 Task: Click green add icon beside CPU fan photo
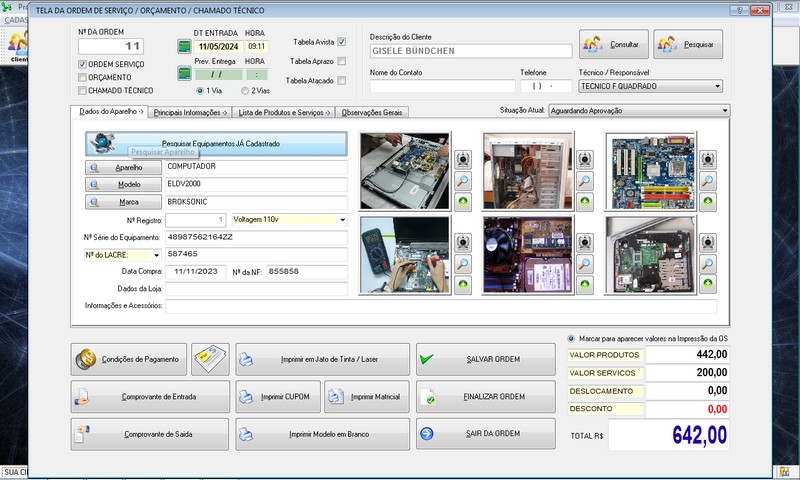coord(585,284)
